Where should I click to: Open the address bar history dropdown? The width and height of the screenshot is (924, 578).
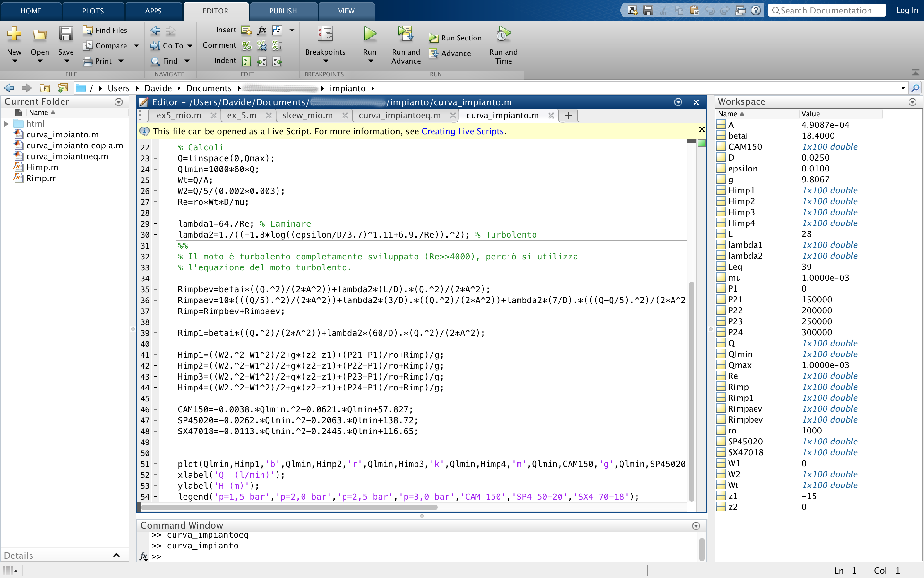903,88
